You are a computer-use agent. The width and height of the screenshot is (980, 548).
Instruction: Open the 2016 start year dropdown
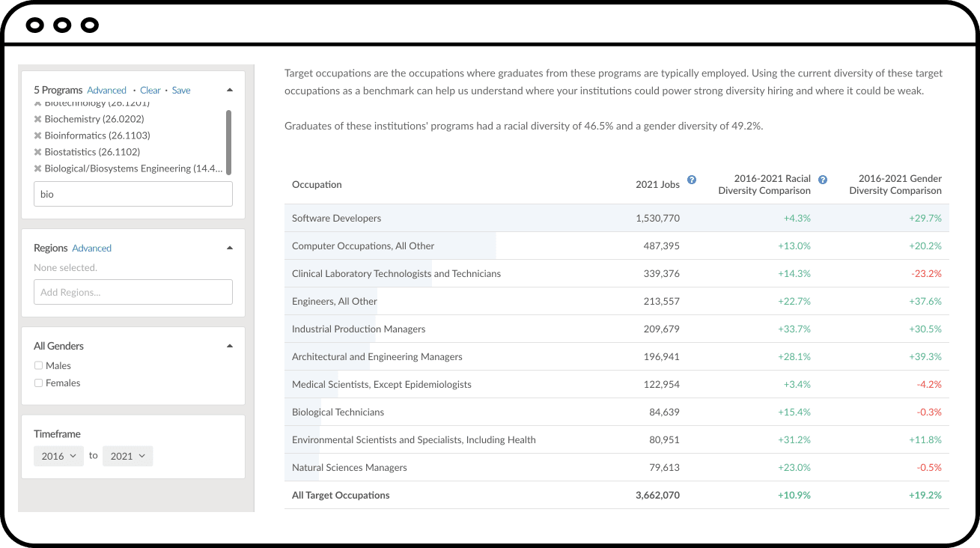pos(58,456)
